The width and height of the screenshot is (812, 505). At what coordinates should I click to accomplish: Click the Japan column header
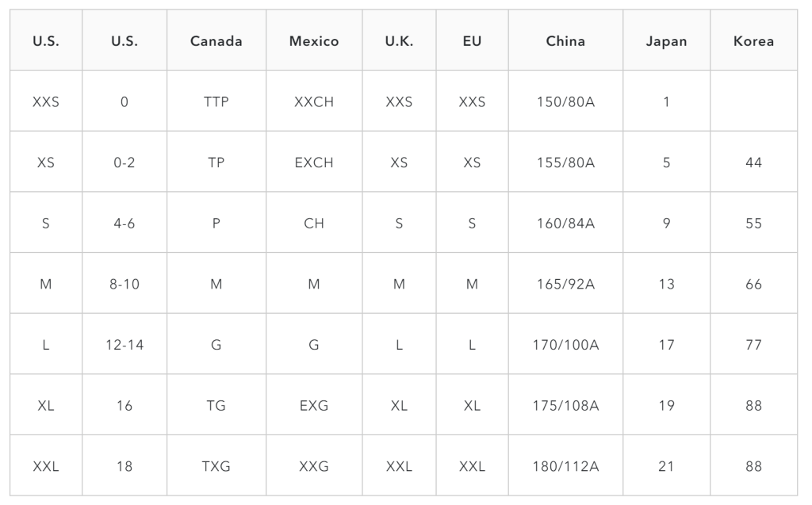coord(666,41)
